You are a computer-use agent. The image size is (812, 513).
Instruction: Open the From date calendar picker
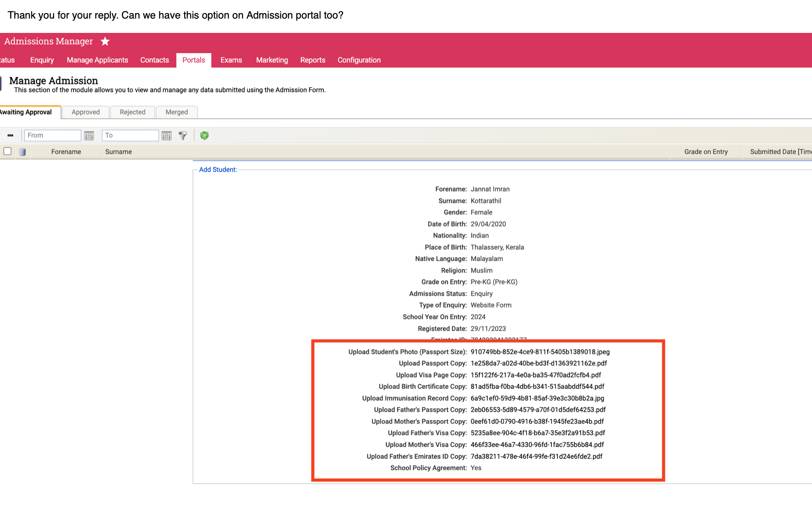(x=89, y=135)
